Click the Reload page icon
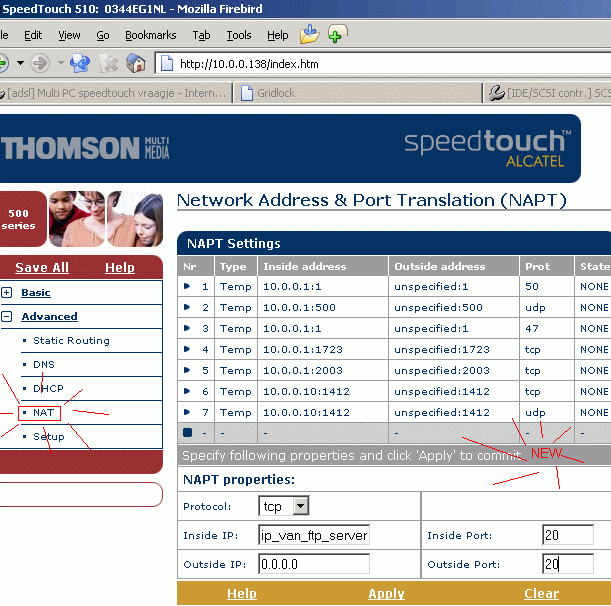Viewport: 611px width, 606px height. [x=80, y=63]
